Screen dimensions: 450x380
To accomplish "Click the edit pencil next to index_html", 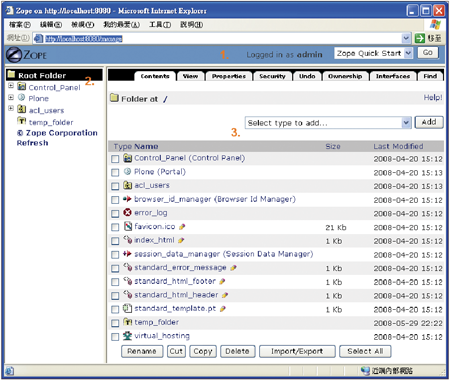I will pos(181,240).
